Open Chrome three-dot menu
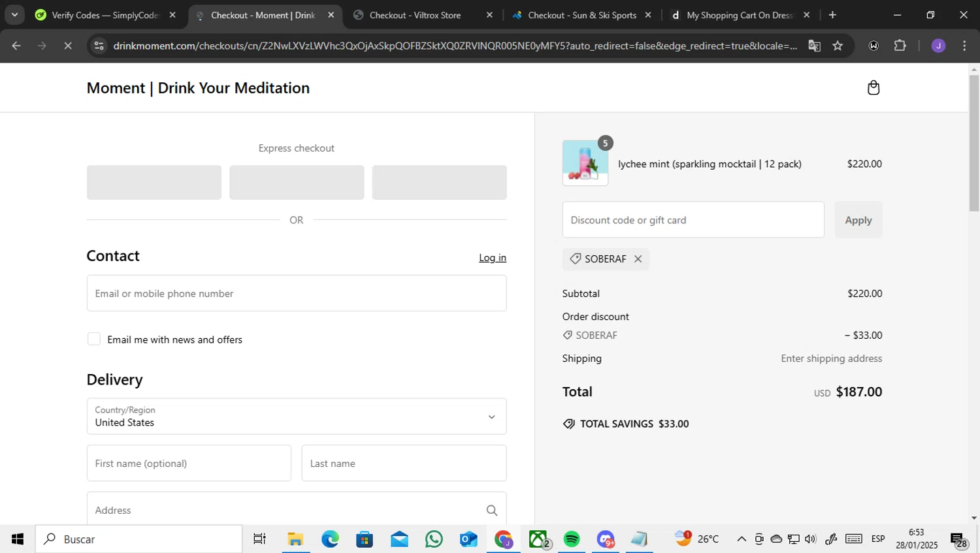The width and height of the screenshot is (980, 553). coord(964,46)
